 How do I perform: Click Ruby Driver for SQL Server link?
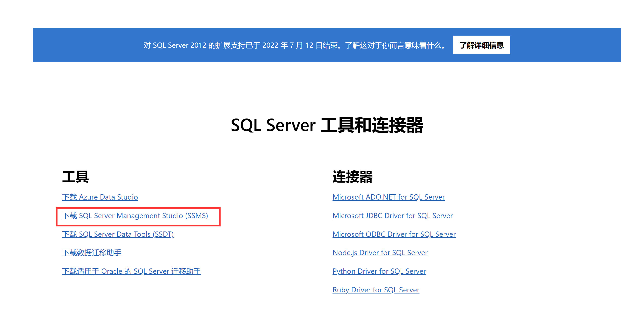click(x=376, y=290)
